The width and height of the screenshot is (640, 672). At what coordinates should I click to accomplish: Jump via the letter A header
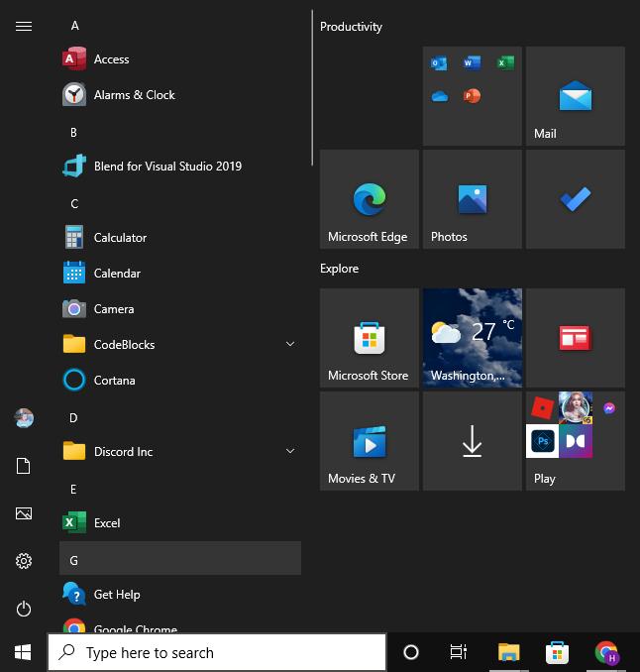pos(74,26)
